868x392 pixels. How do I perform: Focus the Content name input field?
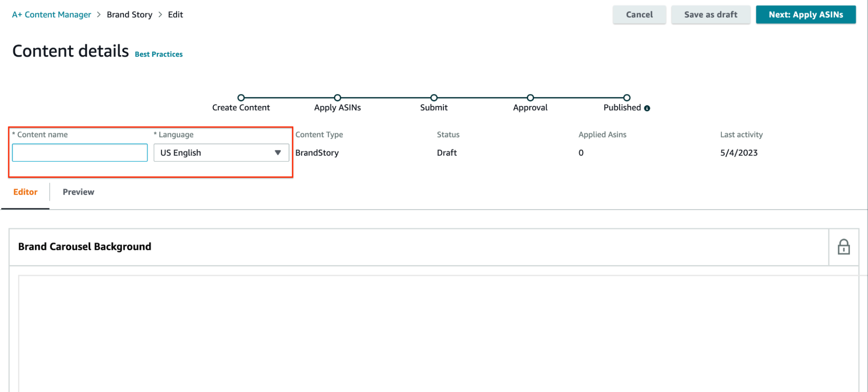80,153
